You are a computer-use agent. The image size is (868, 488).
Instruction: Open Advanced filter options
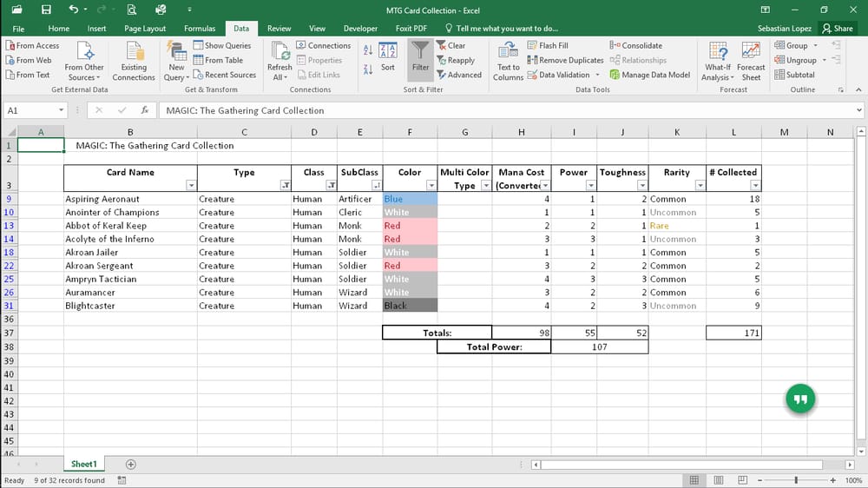(459, 74)
